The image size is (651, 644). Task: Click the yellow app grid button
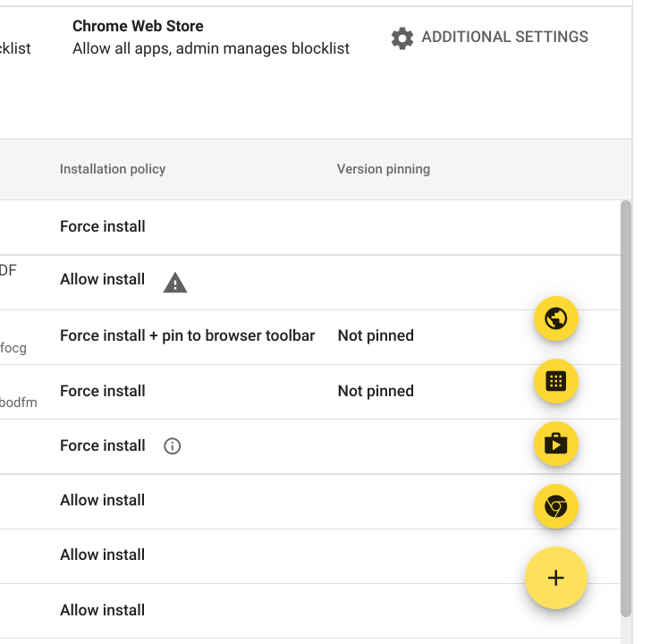555,381
